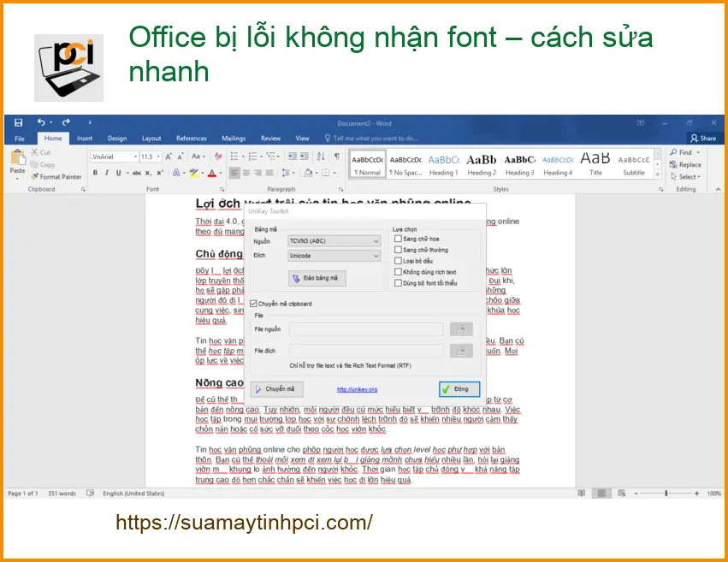Toggle Underline formatting
Viewport: 728px width, 562px height.
(x=118, y=173)
